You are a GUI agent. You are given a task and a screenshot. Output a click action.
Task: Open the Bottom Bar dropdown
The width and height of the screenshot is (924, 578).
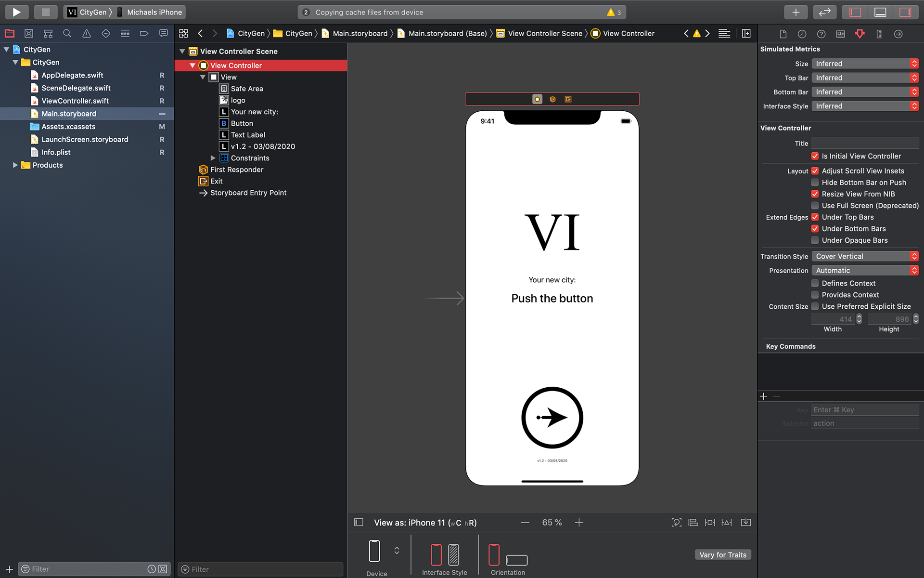tap(865, 92)
